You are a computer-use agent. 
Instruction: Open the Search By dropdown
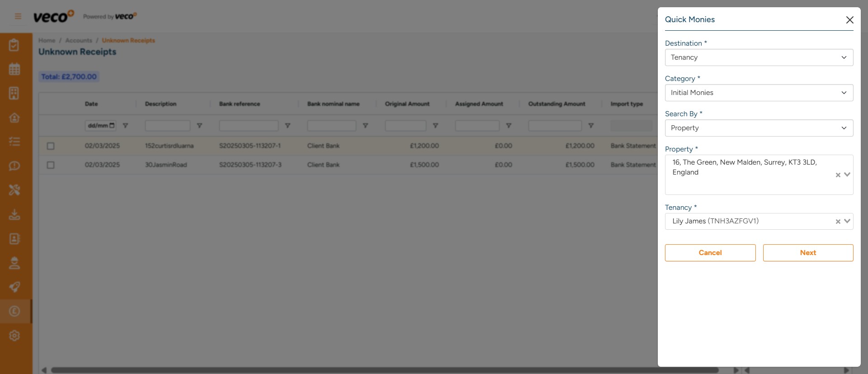[x=759, y=128]
